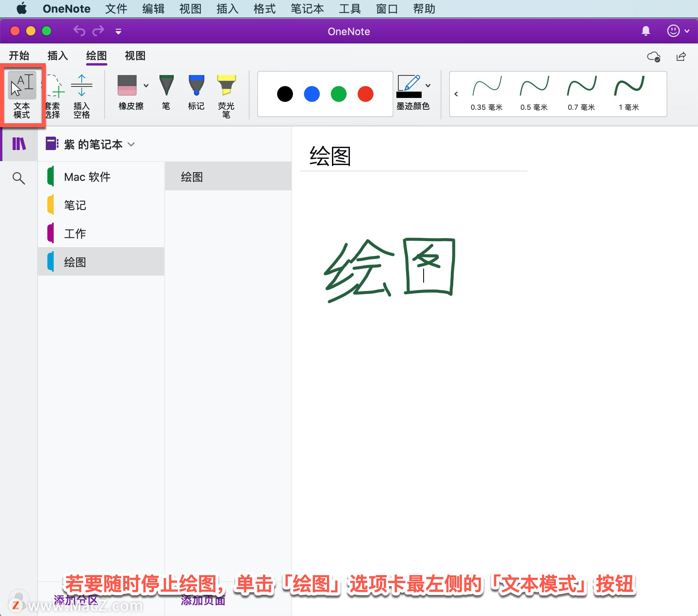698x616 pixels.
Task: Open the 笔记 section
Action: [101, 205]
